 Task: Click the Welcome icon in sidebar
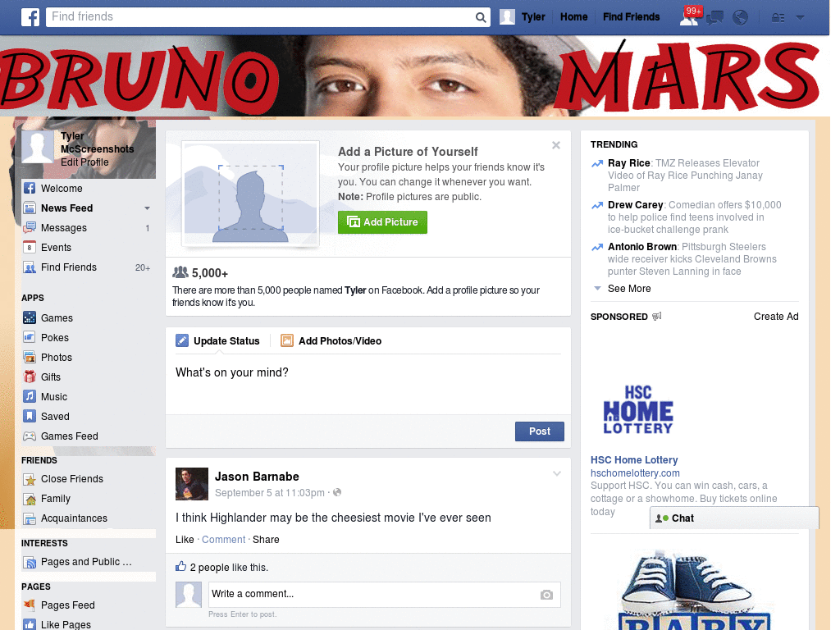30,188
